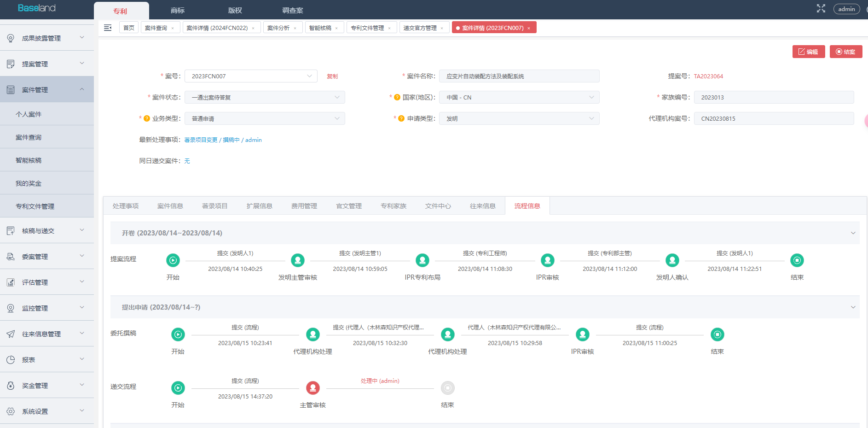Click the 评估管理 sidebar icon
The height and width of the screenshot is (428, 868).
[x=11, y=282]
